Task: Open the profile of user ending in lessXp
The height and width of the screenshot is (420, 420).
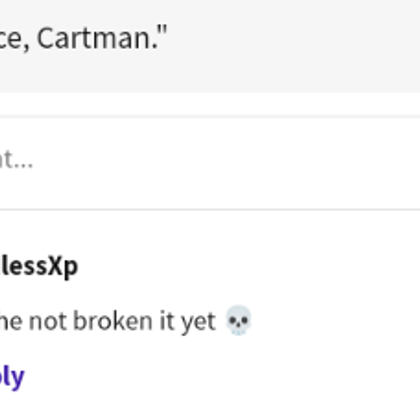Action: (39, 267)
